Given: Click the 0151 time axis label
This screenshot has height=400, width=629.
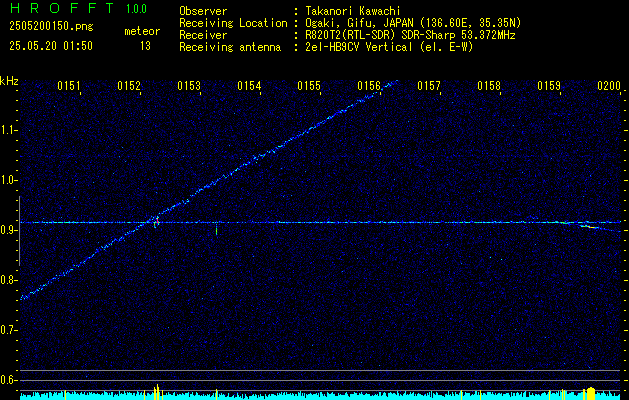Looking at the screenshot, I should (69, 86).
